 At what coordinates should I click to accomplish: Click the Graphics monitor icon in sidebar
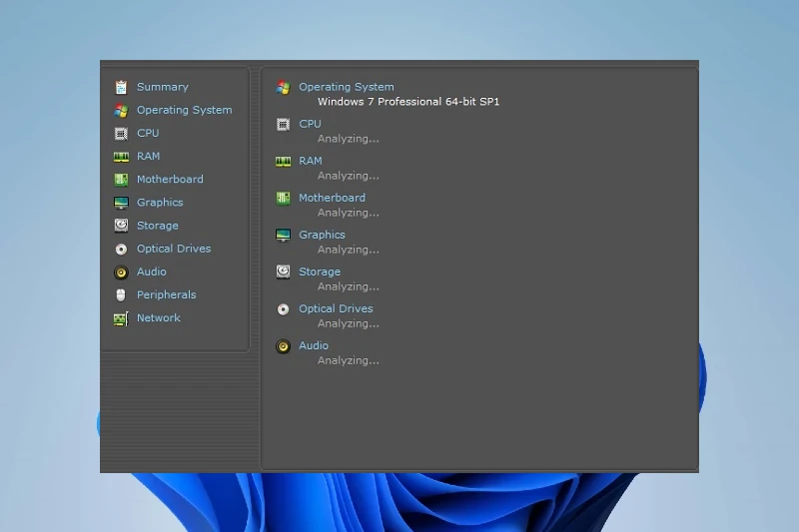click(x=121, y=203)
